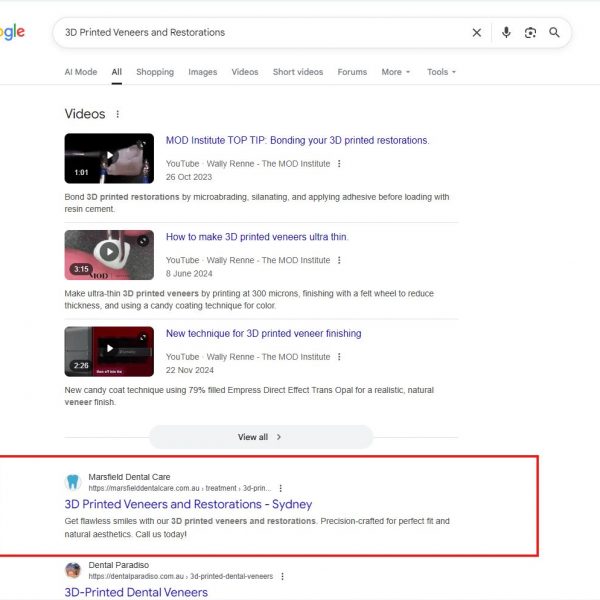The height and width of the screenshot is (600, 600).
Task: Open options for the 8 June 2024 video
Action: point(339,260)
